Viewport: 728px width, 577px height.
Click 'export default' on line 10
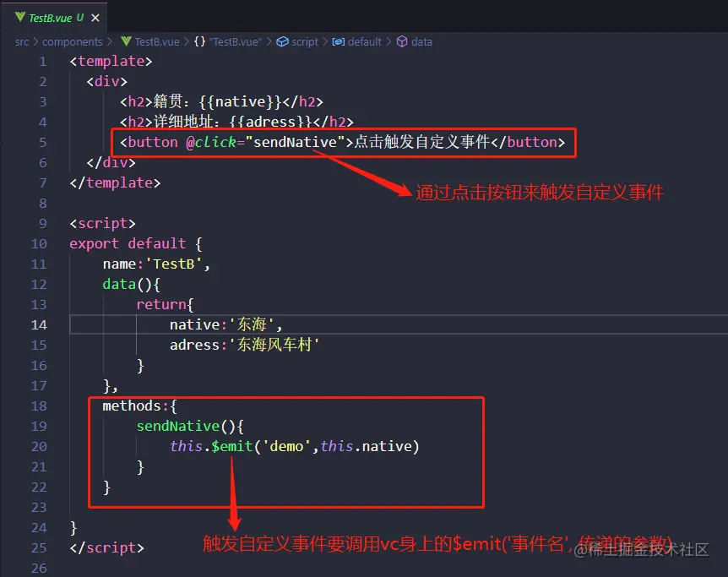coord(128,243)
